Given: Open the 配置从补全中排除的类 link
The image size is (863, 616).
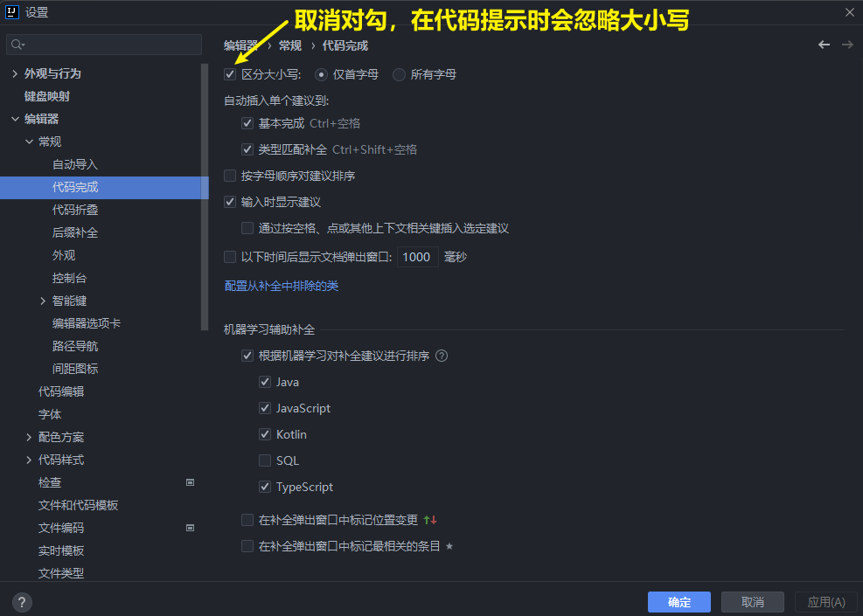Looking at the screenshot, I should tap(281, 286).
